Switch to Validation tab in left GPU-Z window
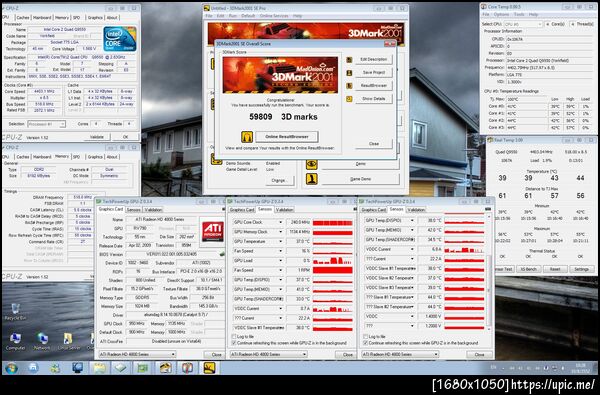Viewport: 600px width, 395px height. pos(153,210)
